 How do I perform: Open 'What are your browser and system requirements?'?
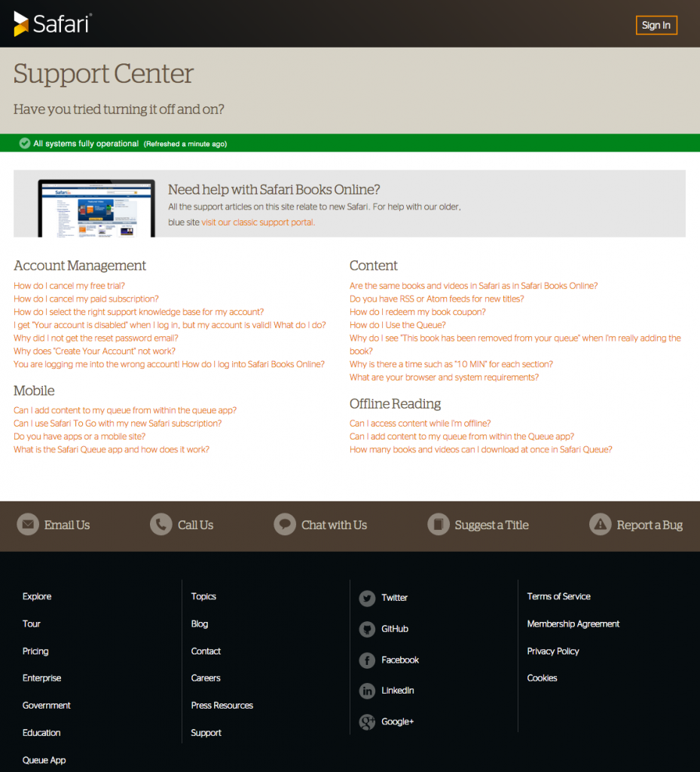[x=445, y=378]
